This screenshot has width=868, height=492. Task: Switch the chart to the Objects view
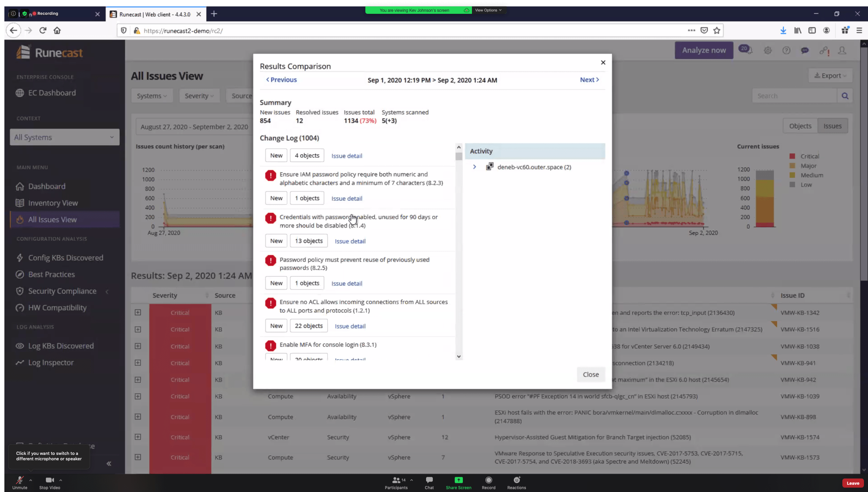pyautogui.click(x=800, y=126)
